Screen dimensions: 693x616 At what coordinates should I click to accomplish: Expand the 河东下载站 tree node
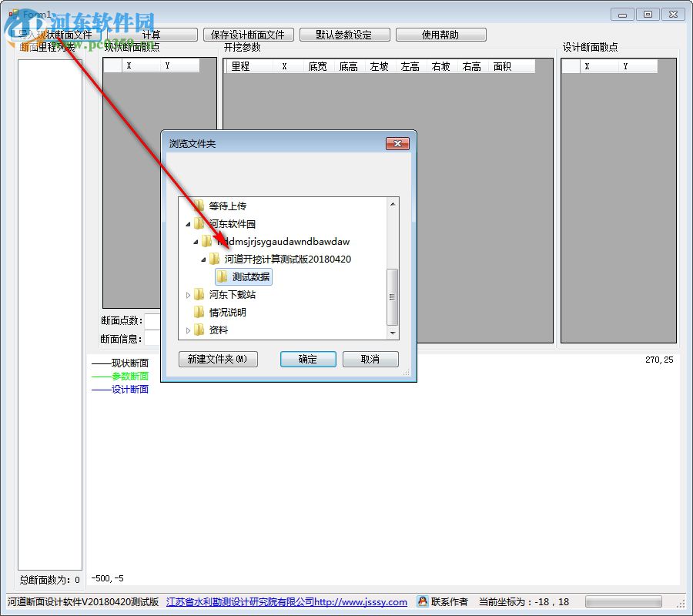[188, 295]
